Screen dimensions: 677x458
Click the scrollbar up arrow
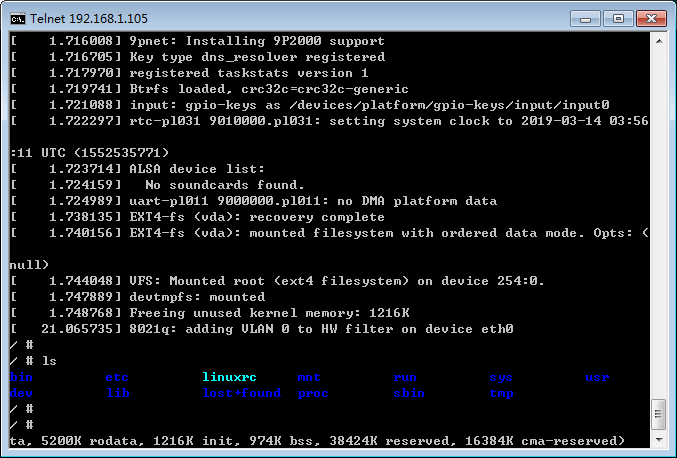pyautogui.click(x=658, y=41)
